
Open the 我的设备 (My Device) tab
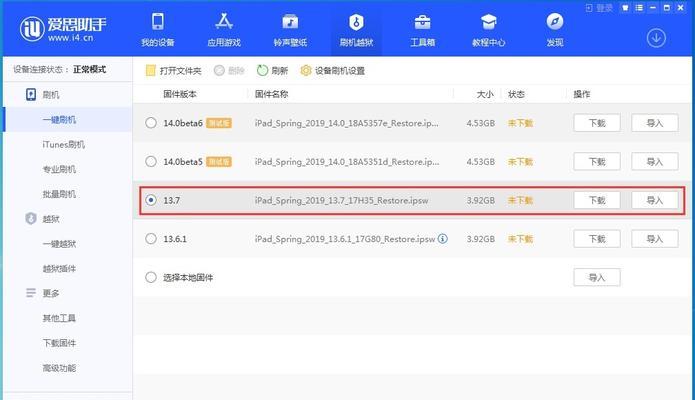(158, 30)
